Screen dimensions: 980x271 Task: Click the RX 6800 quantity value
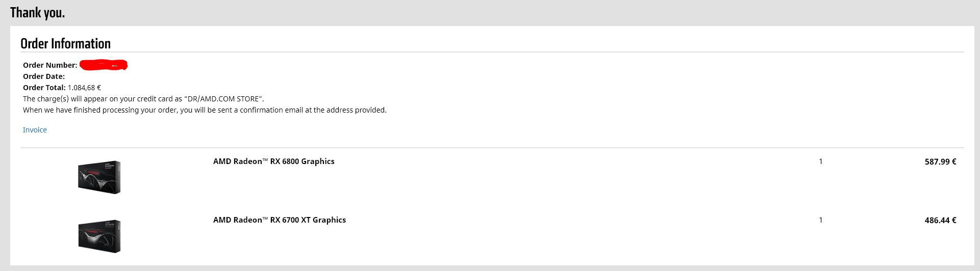[x=820, y=161]
